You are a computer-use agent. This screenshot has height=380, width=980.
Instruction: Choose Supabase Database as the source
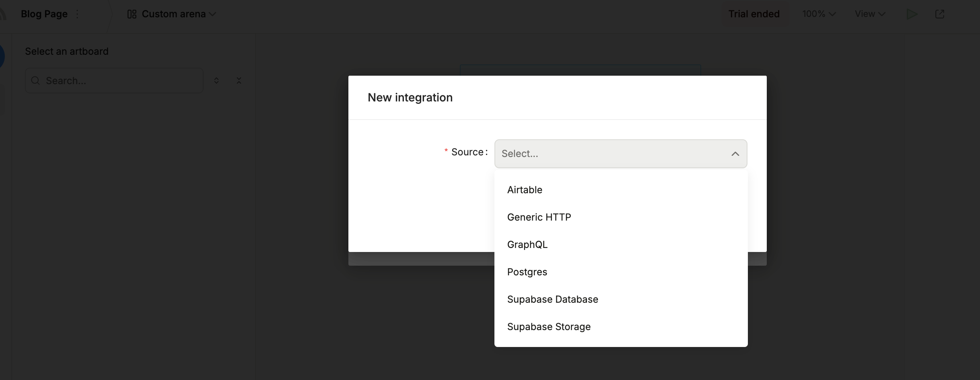click(552, 299)
